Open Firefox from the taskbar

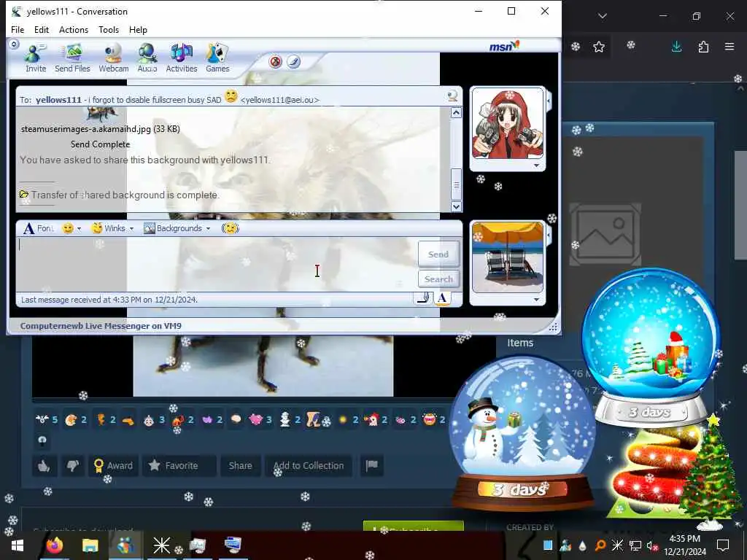point(54,545)
